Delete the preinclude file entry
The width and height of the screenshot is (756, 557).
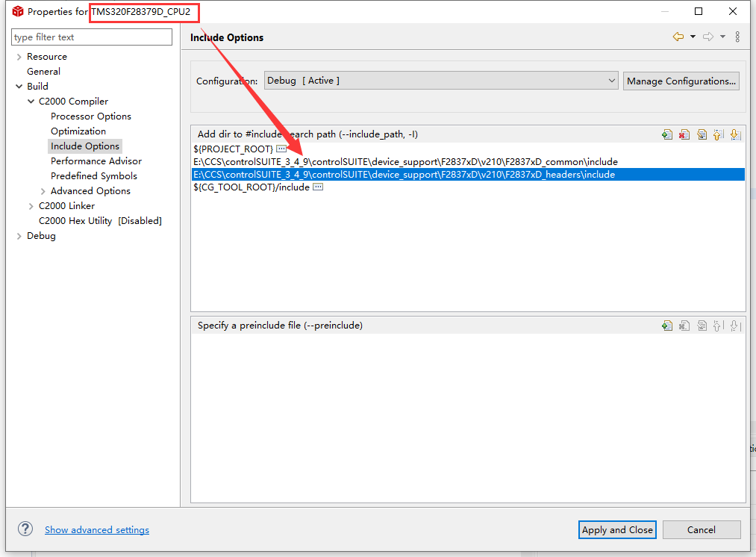tap(684, 326)
